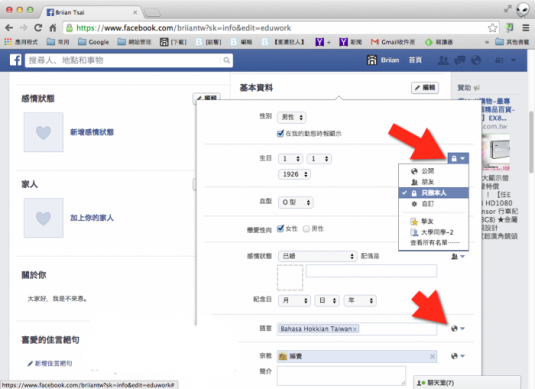Choose 查看所有名單 in privacy menu
This screenshot has width=535, height=389.
(433, 243)
